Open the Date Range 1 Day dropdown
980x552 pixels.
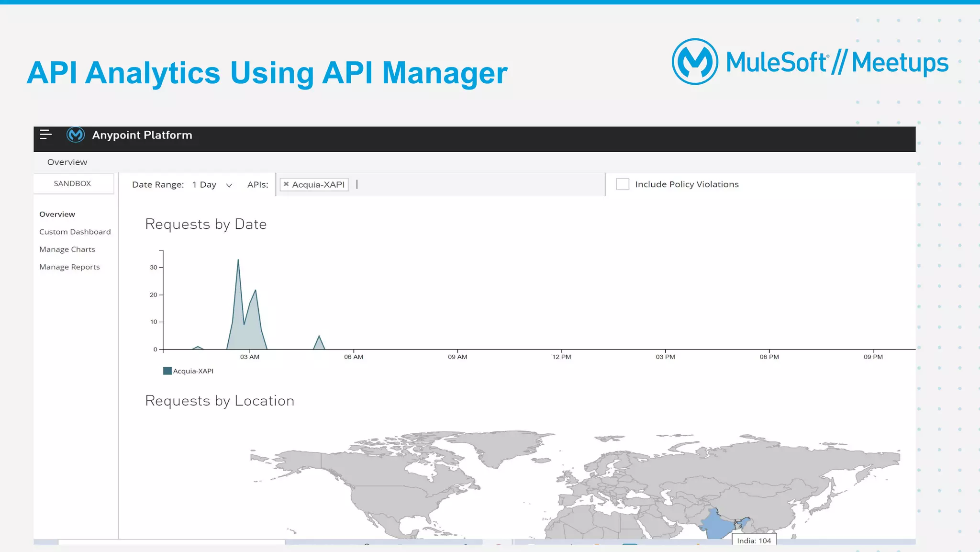[x=212, y=185]
